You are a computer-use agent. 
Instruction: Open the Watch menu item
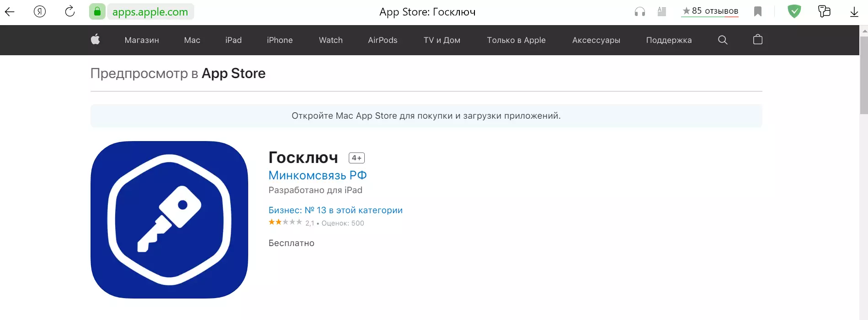(x=331, y=40)
